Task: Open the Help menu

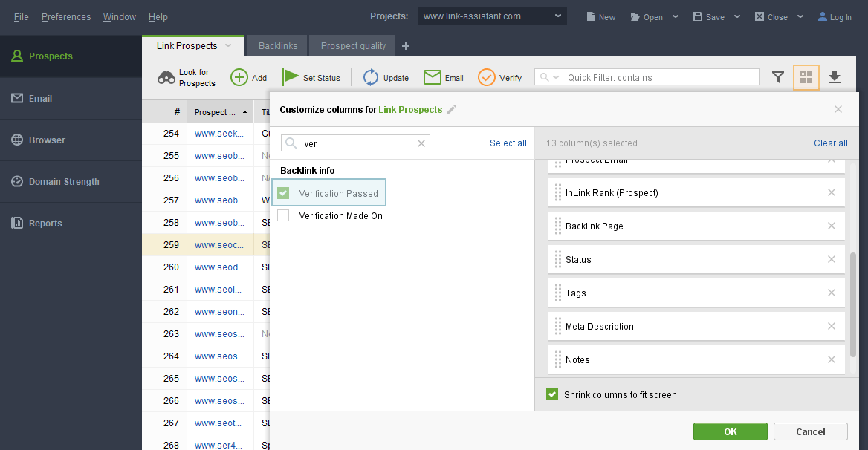Action: point(158,16)
